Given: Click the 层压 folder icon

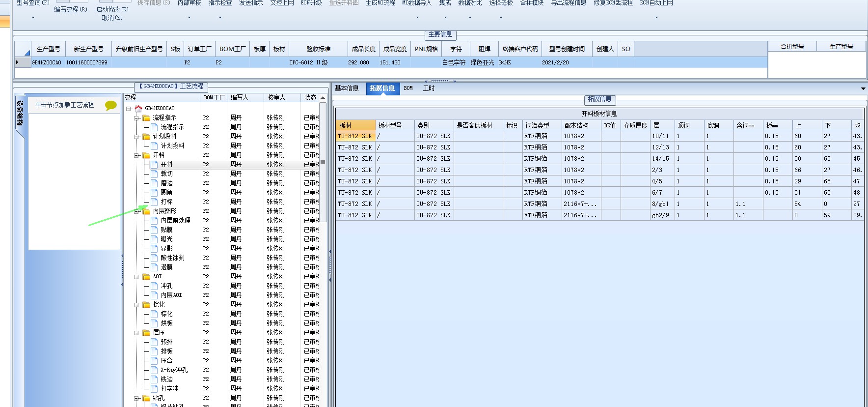Looking at the screenshot, I should click(x=146, y=332).
